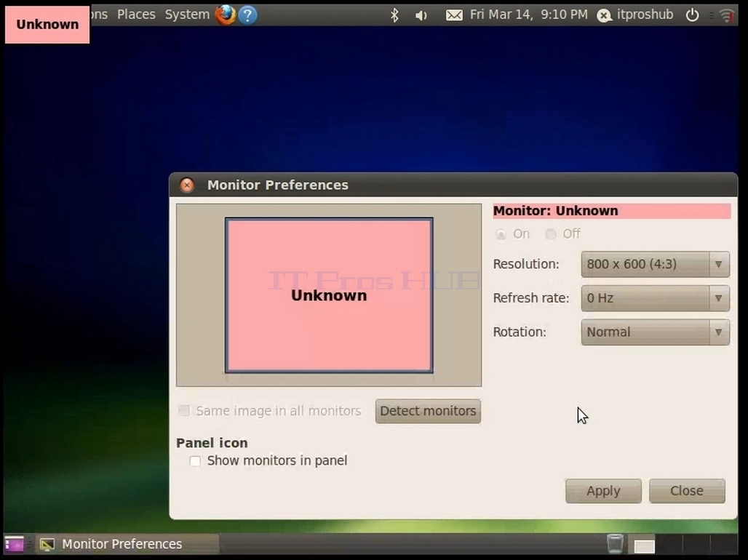
Task: Click the Apply button
Action: [603, 491]
